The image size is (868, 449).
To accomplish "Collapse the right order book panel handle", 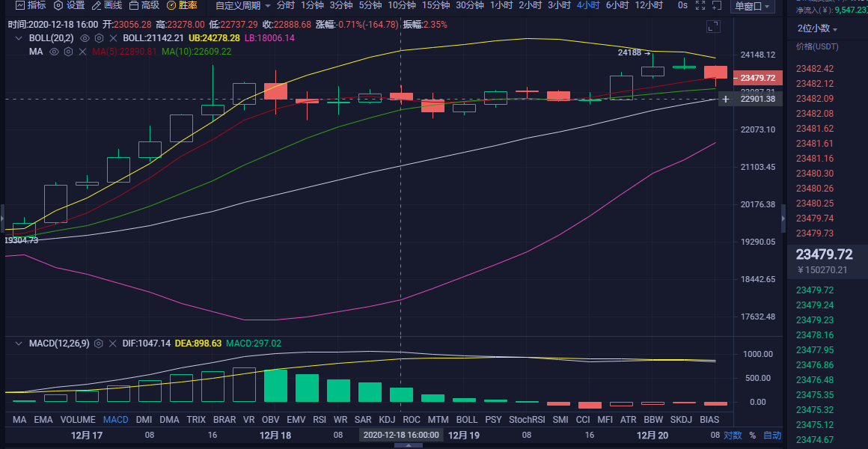I will [784, 219].
